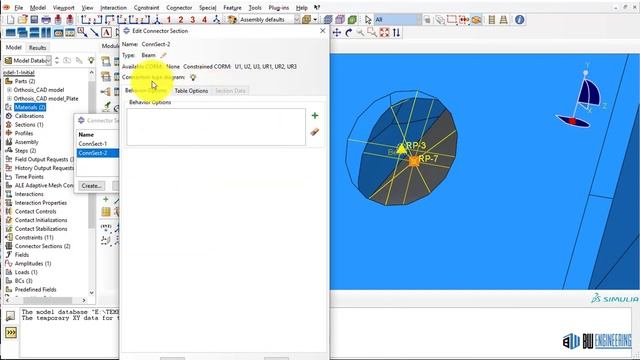Select the Rotate View tool
The image size is (640, 360).
tap(349, 33)
